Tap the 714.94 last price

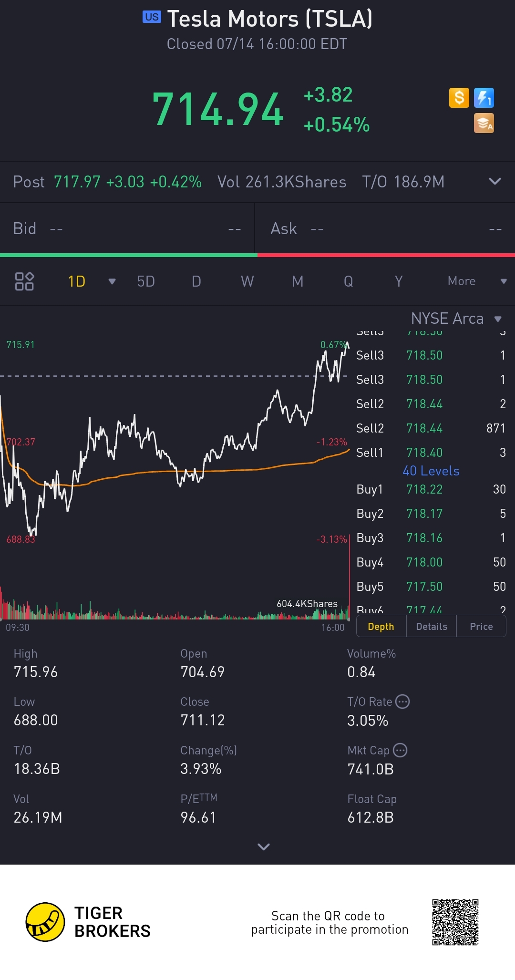[x=218, y=110]
